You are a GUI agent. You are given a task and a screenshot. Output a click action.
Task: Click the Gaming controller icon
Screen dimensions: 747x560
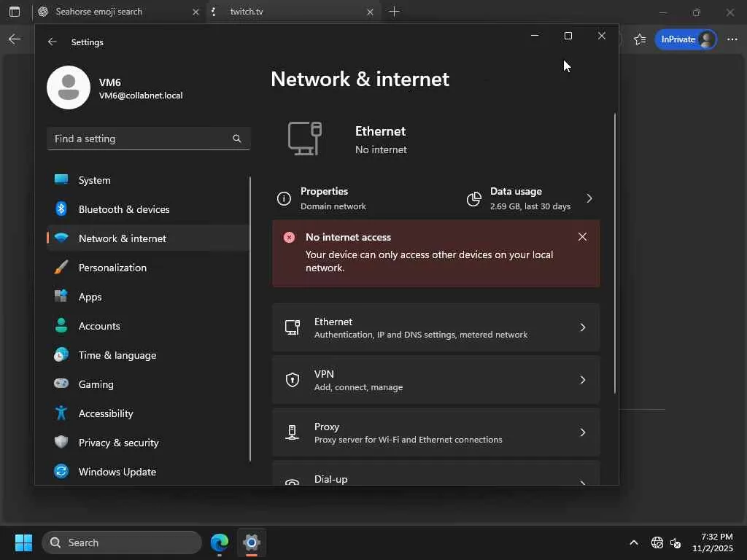pos(61,384)
